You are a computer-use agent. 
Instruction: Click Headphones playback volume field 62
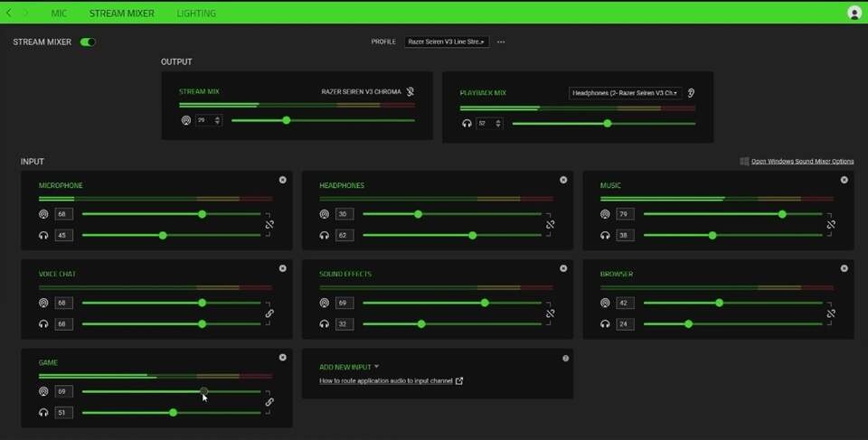pos(344,235)
